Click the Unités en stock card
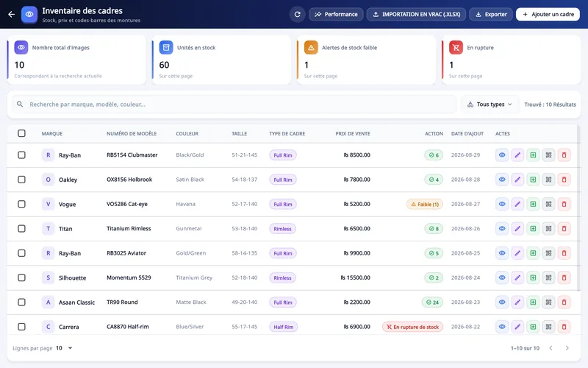This screenshot has height=368, width=588. pos(222,60)
